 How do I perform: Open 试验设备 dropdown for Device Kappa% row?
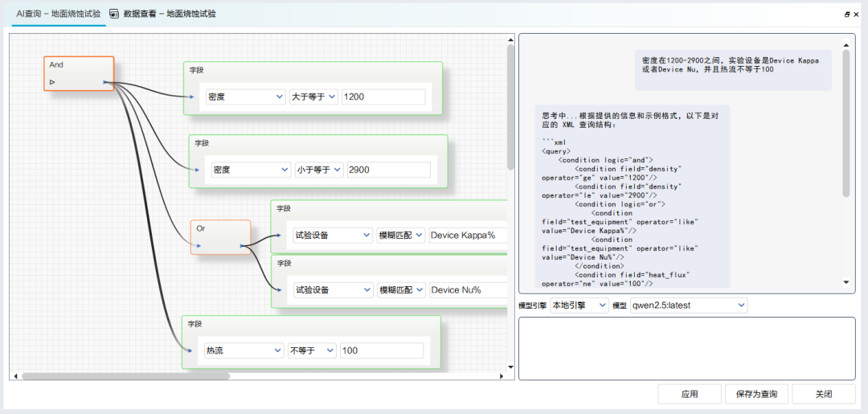[333, 236]
